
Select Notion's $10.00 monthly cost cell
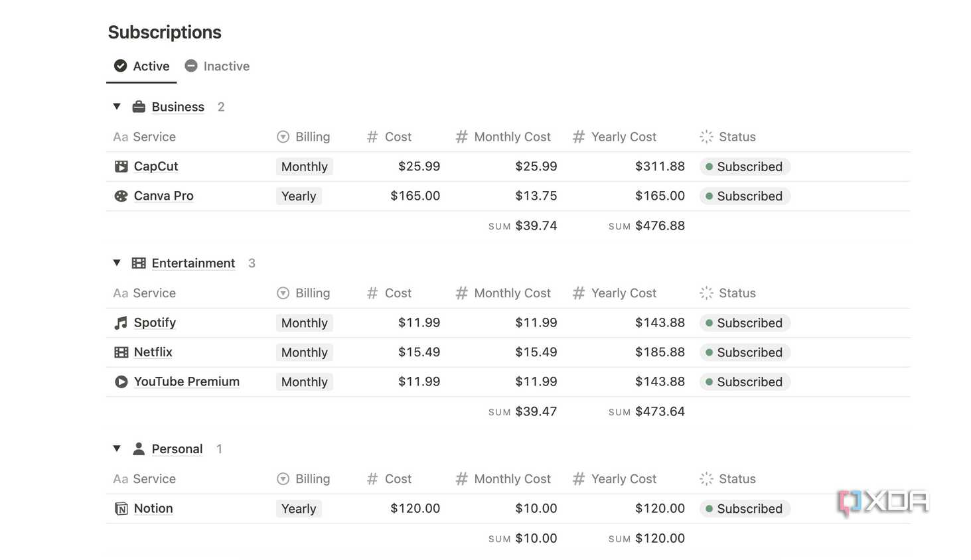(x=536, y=508)
